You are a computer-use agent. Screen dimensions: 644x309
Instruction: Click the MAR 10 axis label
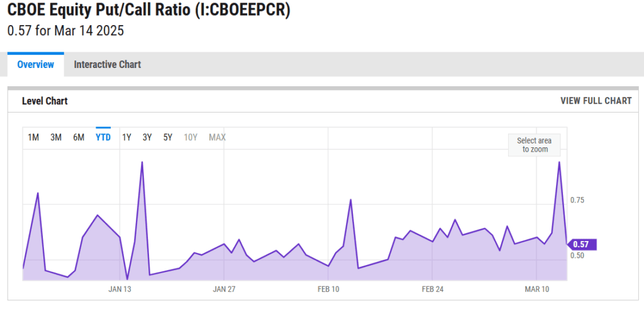click(537, 289)
